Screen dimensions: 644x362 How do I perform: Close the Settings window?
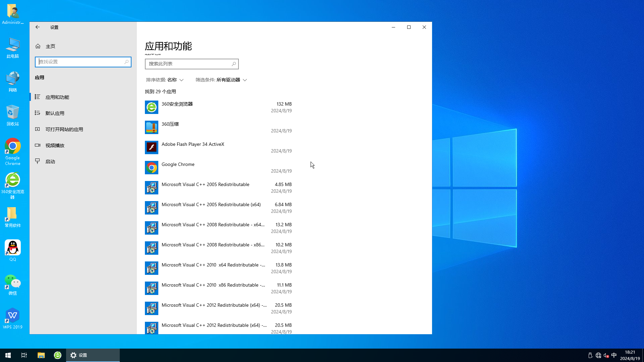[424, 27]
